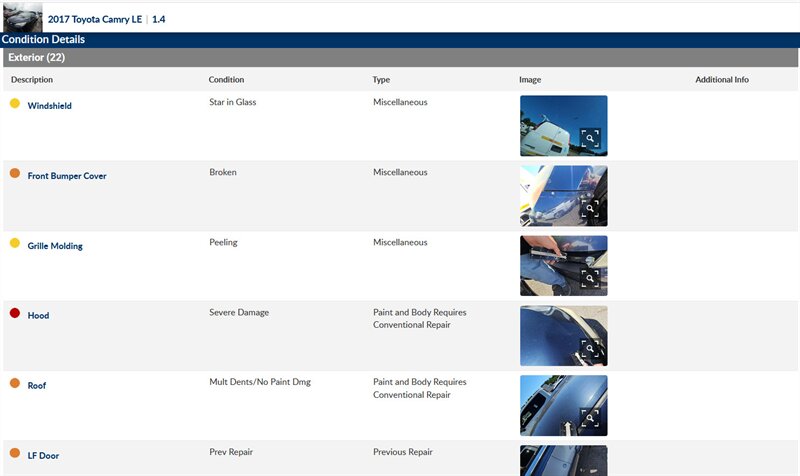800x476 pixels.
Task: View the LF Door damage photo
Action: pos(563,461)
